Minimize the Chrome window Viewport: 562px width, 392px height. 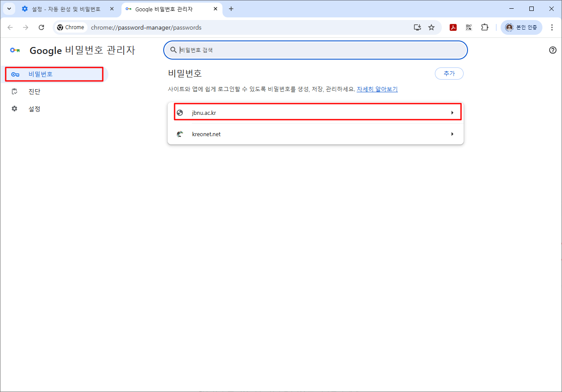tap(511, 9)
